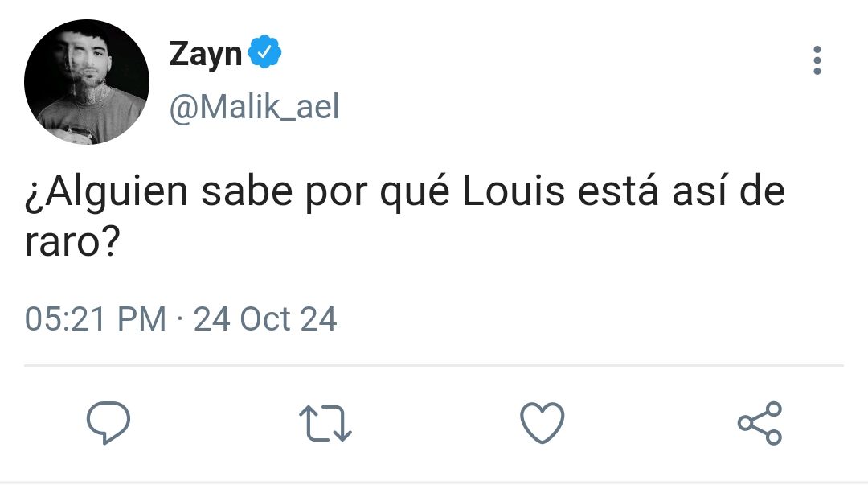Open the @Malik_ael handle link
Screen dimensions: 868x497
tap(254, 106)
